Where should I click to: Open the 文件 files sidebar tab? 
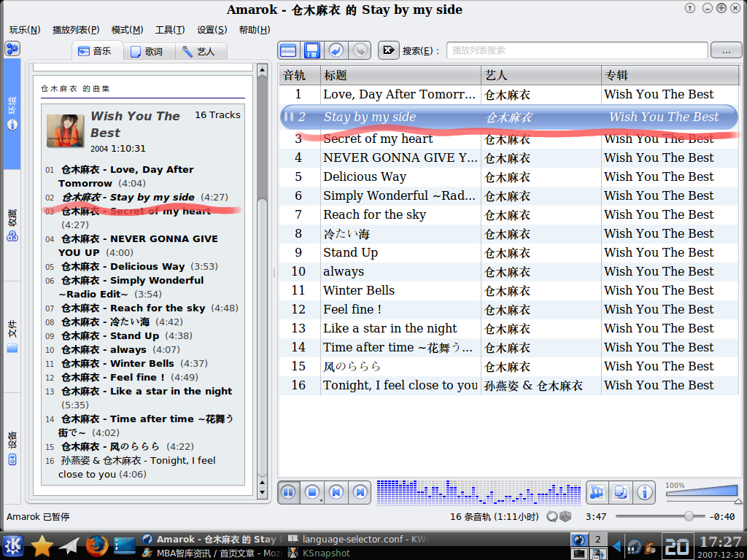(x=12, y=336)
